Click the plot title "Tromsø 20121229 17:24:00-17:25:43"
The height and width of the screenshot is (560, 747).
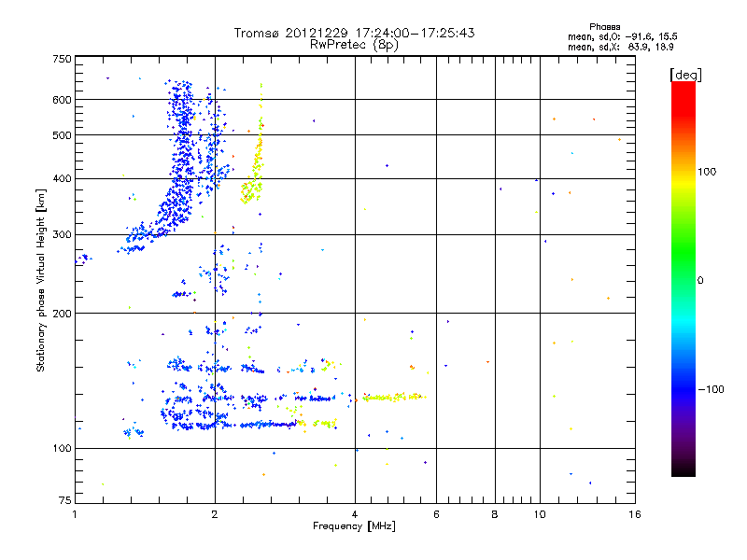coord(354,33)
